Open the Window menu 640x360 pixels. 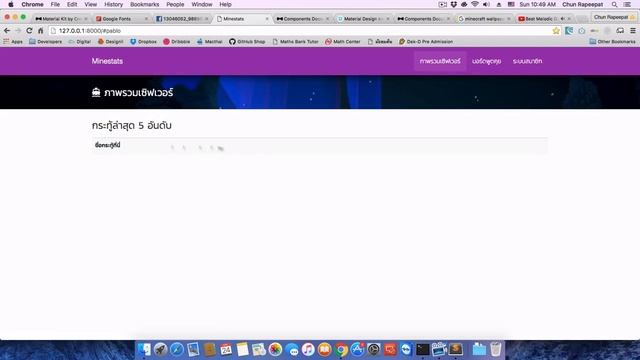tap(202, 4)
